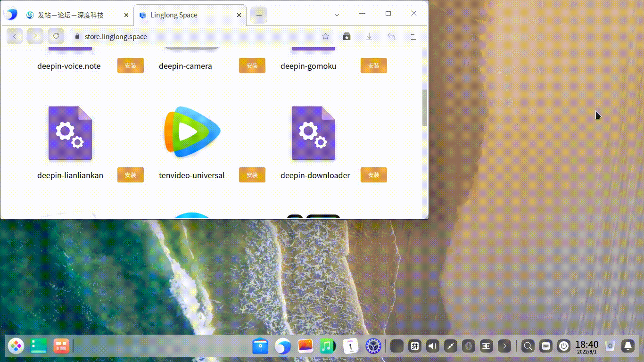This screenshot has height=362, width=644.
Task: Bookmark this page with the star icon
Action: pyautogui.click(x=325, y=36)
